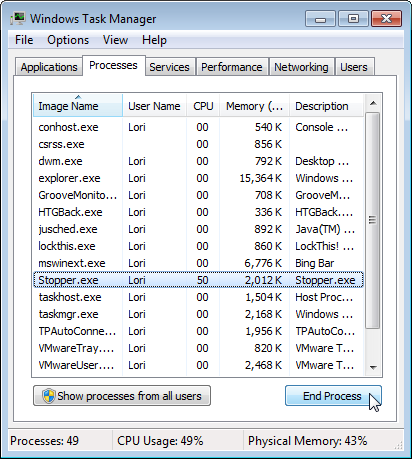Sort by the Image Name column header
The width and height of the screenshot is (412, 459).
coord(78,106)
